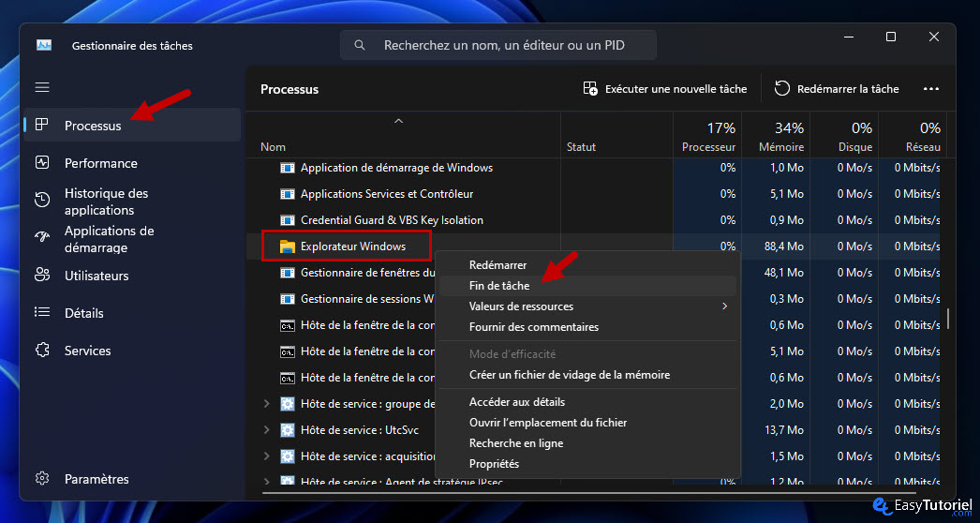Click the Historique des applications clock icon
The image size is (980, 523).
pos(42,201)
